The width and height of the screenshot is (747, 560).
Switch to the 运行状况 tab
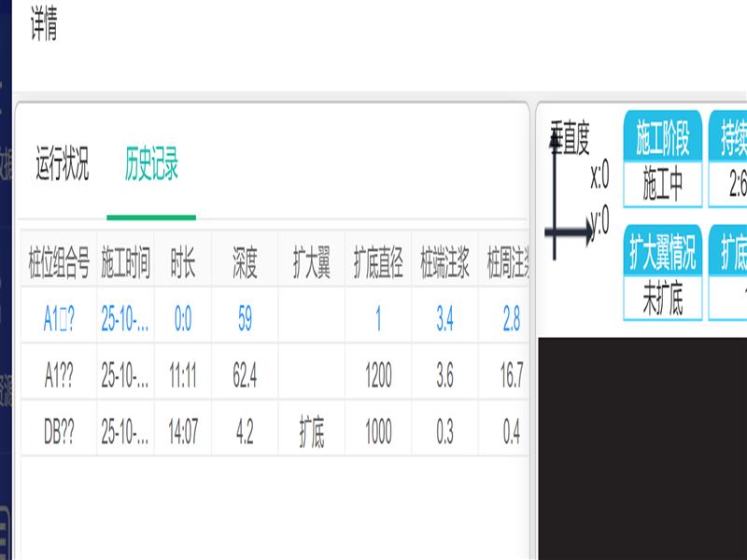pyautogui.click(x=62, y=165)
